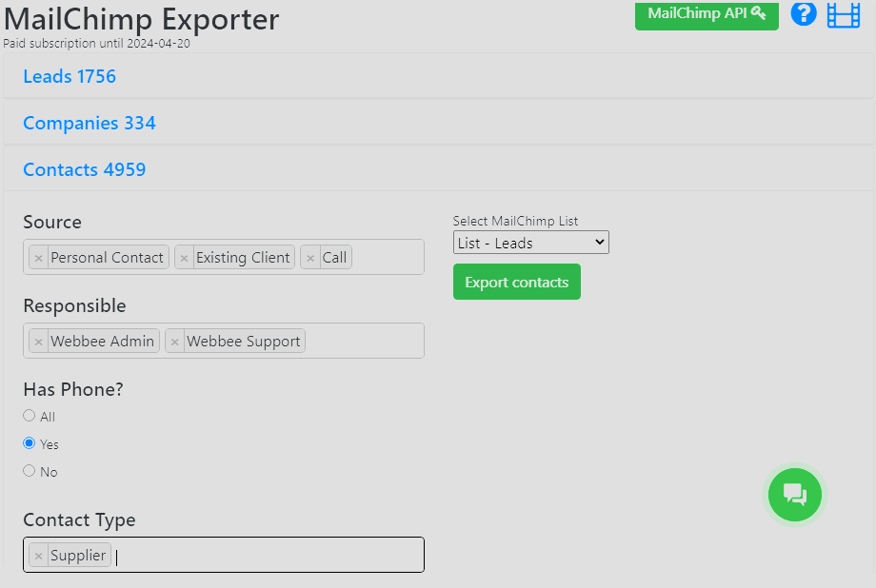
Task: Remove the Webbee Support responsible tag
Action: (x=174, y=342)
